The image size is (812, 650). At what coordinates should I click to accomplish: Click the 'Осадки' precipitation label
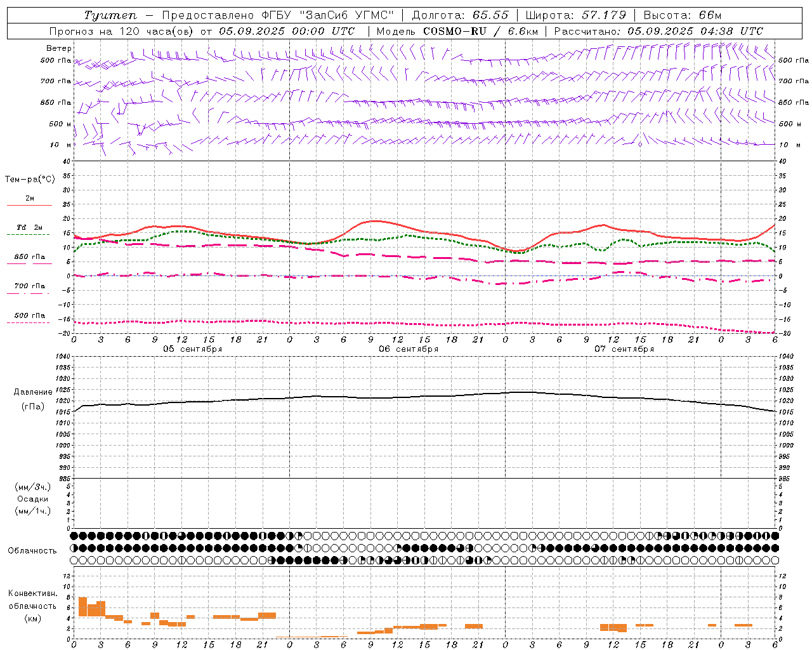(33, 499)
